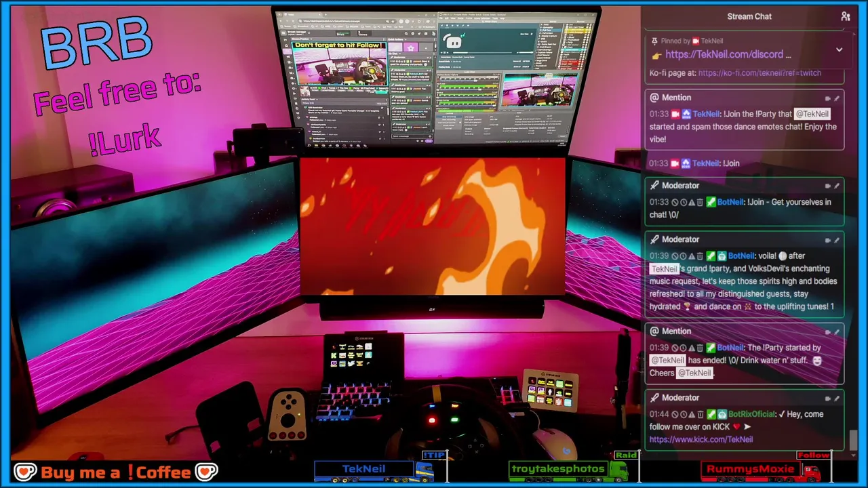The image size is (868, 488).
Task: Click warn triangle icon on BotRixOficial's message
Action: pyautogui.click(x=692, y=414)
